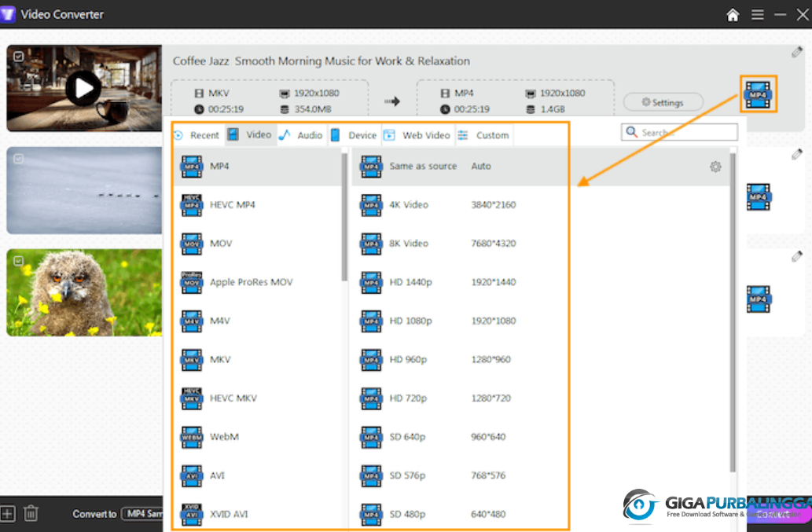Viewport: 812px width, 532px height.
Task: Click the MP4 output format icon for Coffee Jazz
Action: [758, 94]
